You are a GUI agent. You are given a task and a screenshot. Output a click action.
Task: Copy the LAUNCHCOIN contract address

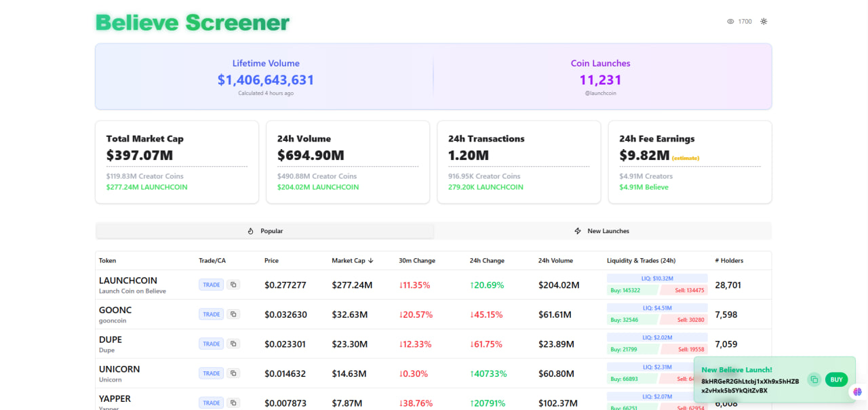233,285
